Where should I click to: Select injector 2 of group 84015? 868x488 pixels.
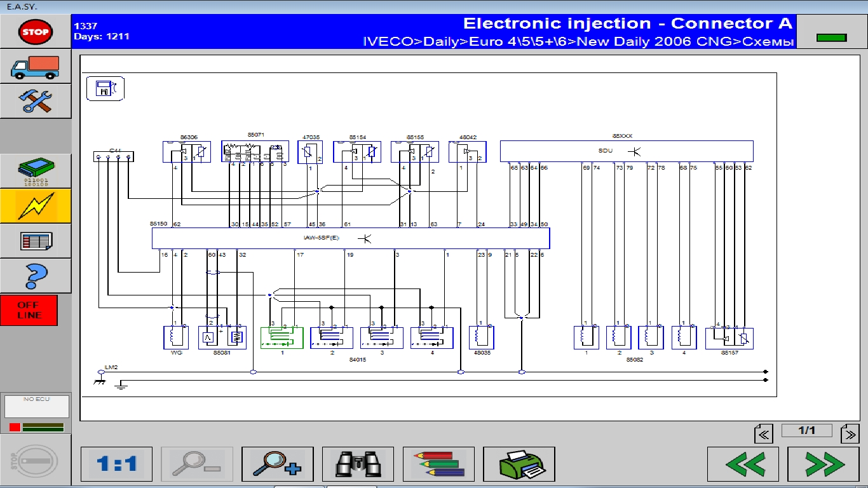pos(332,338)
